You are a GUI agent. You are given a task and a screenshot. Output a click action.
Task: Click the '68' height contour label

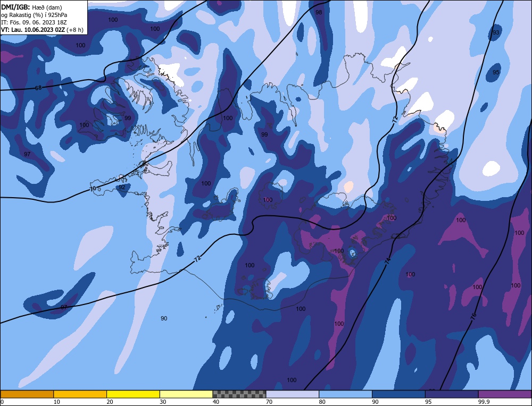click(38, 88)
